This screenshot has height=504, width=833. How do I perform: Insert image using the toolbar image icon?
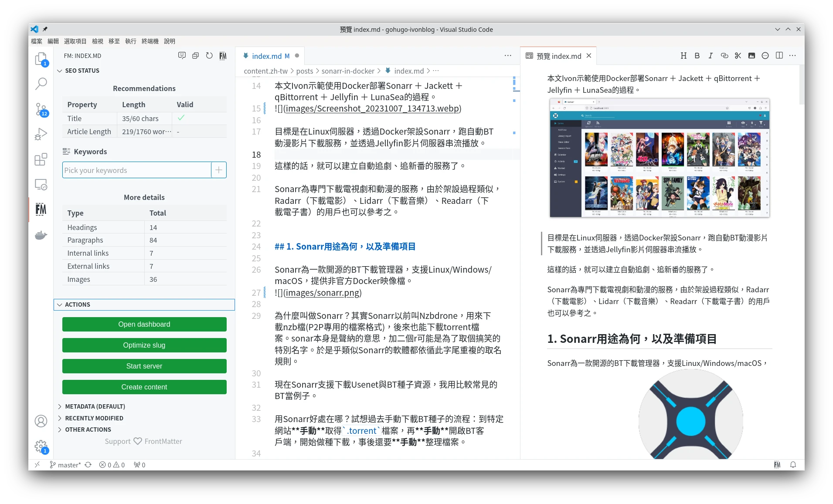click(x=751, y=56)
